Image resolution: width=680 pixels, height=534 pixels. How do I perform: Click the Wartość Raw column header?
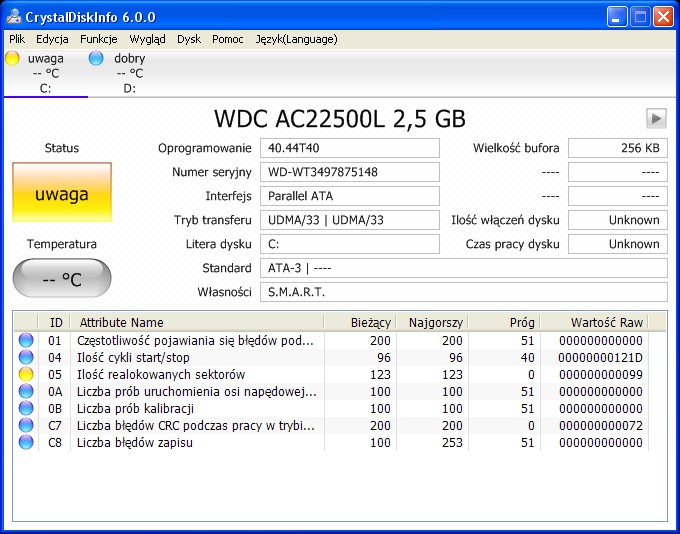[594, 322]
